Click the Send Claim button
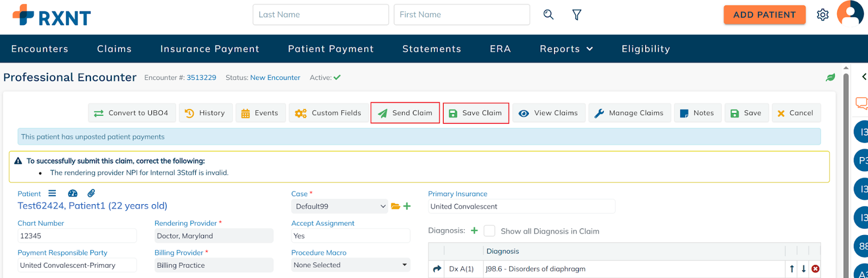The image size is (868, 278). coord(405,113)
